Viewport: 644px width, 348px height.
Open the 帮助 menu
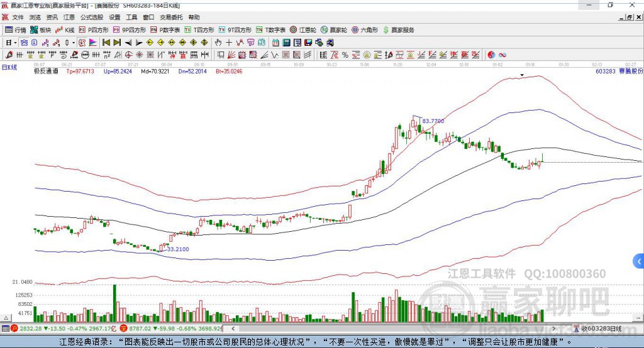194,17
